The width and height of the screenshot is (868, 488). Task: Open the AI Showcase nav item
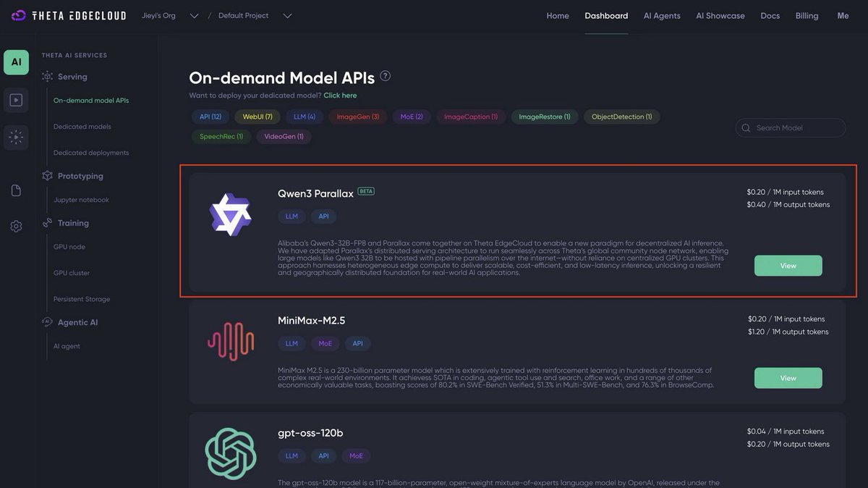click(x=720, y=16)
